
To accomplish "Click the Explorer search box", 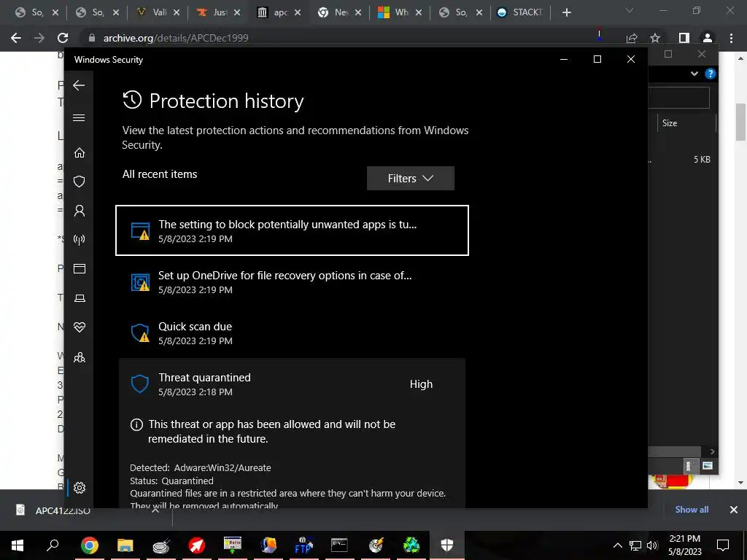I will click(x=678, y=98).
